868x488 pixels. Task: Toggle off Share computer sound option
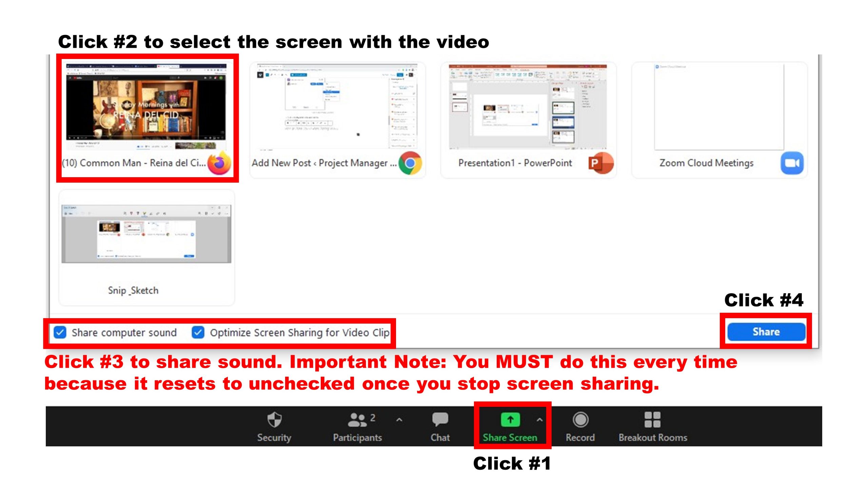(61, 332)
